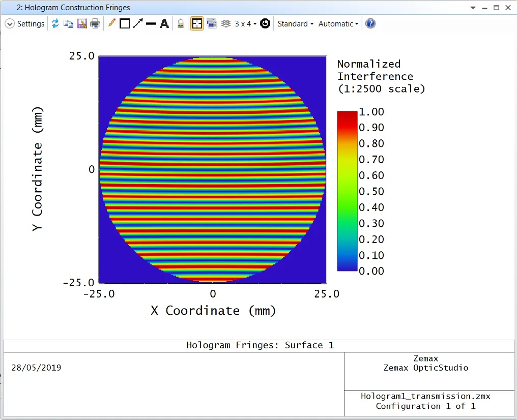
Task: Click the save window as image icon
Action: point(81,24)
